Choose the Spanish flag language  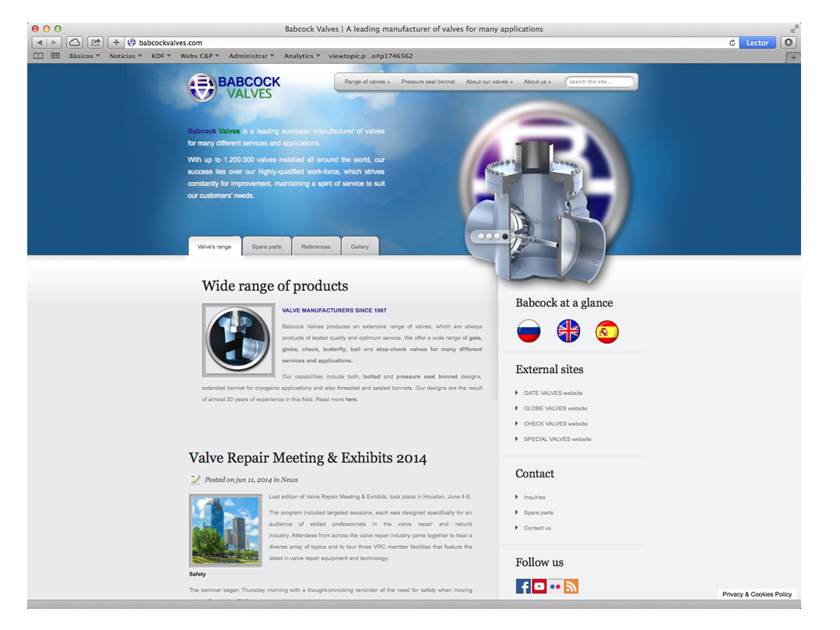607,332
